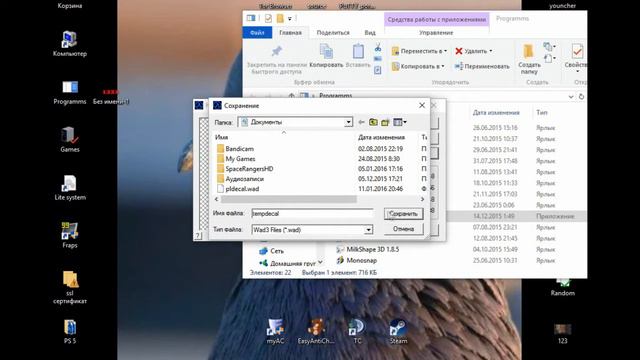Click Explorer's cut scissors icon
This screenshot has width=640, height=360.
point(378,48)
